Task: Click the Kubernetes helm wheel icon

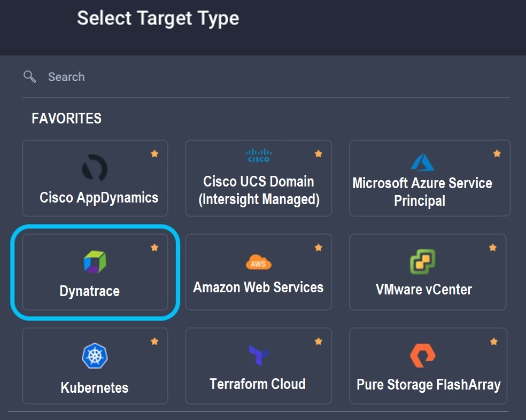Action: pyautogui.click(x=95, y=356)
